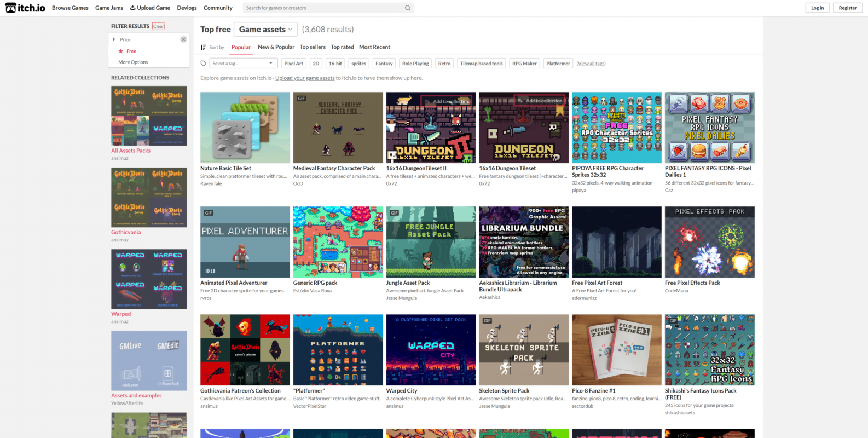Click GIF badge on Jungle Asset Pack thumbnail

click(x=395, y=213)
